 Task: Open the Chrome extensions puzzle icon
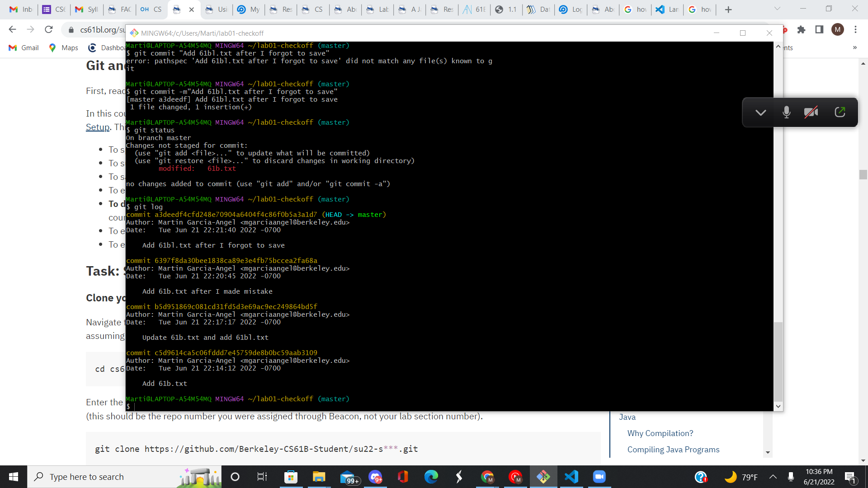pyautogui.click(x=801, y=30)
